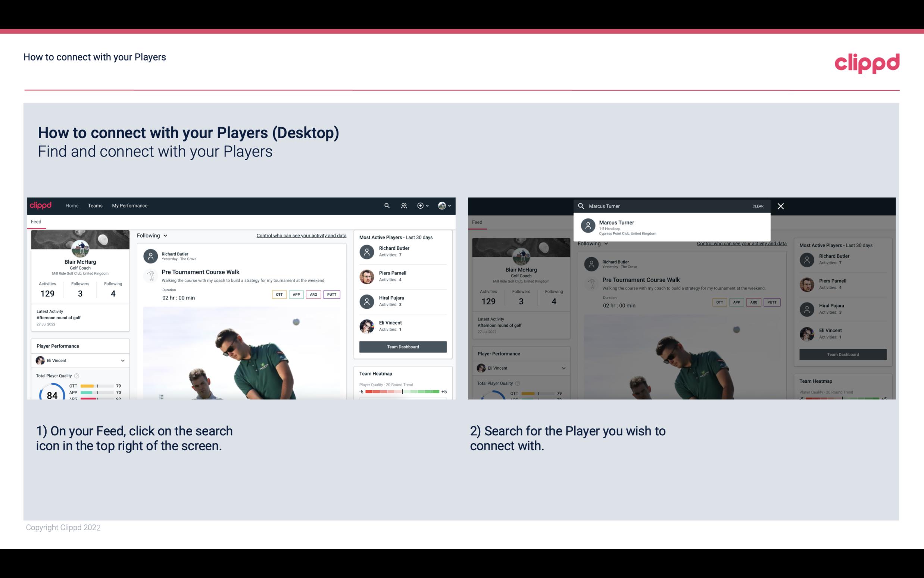The height and width of the screenshot is (578, 924).
Task: Select the Home menu tab
Action: point(71,205)
